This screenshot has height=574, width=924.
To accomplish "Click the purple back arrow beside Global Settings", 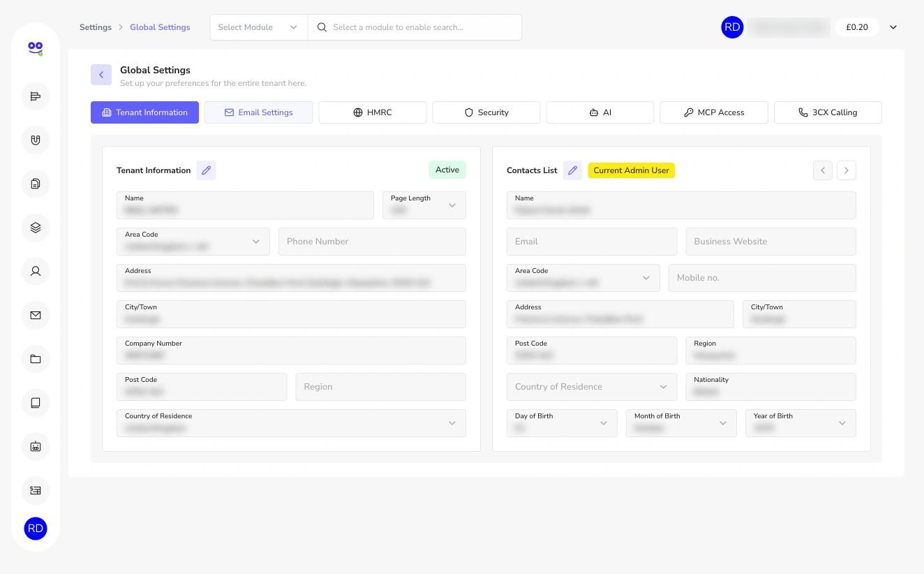I will pos(101,75).
